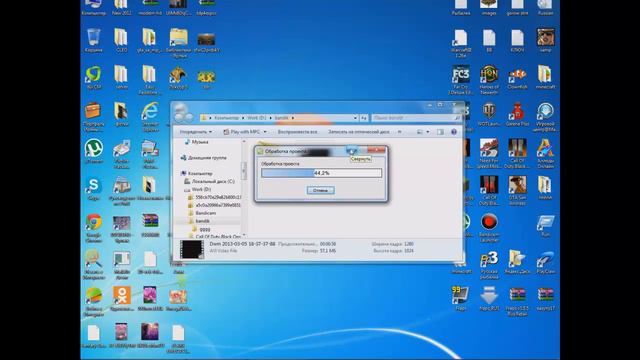Select Компьютер in navigation tree
Image resolution: width=640 pixels, height=360 pixels.
tap(197, 173)
